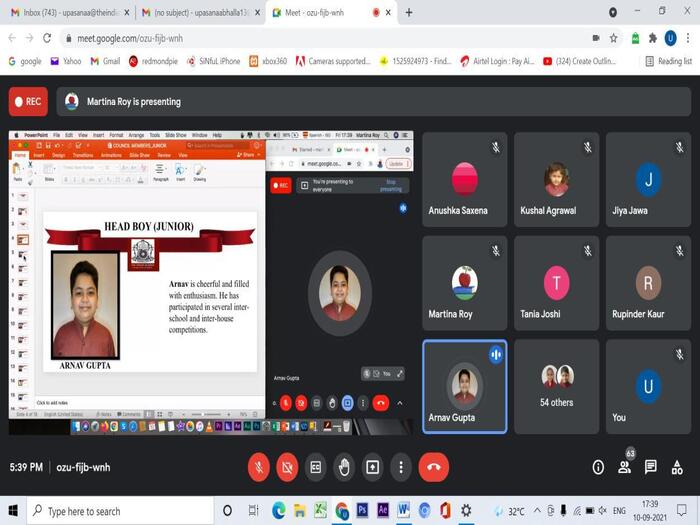Screen dimensions: 700x525
Task: Open Photoshop from taskbar
Action: click(362, 511)
